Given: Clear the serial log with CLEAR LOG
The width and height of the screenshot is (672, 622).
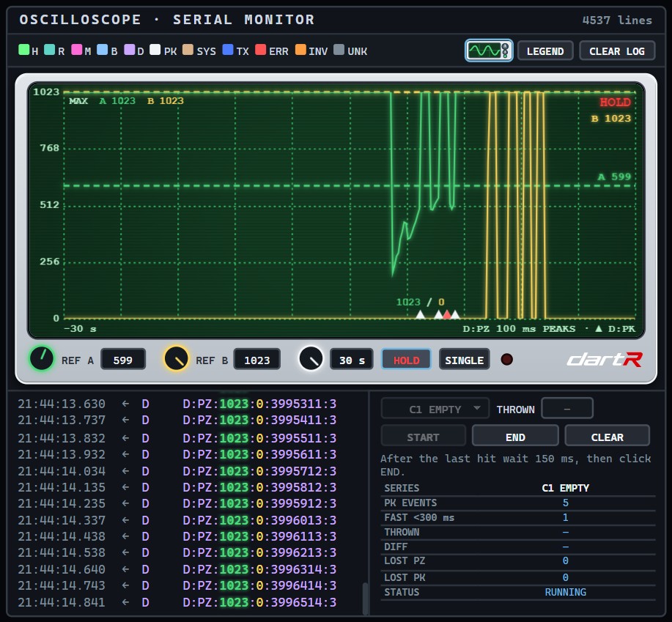Looking at the screenshot, I should click(617, 51).
